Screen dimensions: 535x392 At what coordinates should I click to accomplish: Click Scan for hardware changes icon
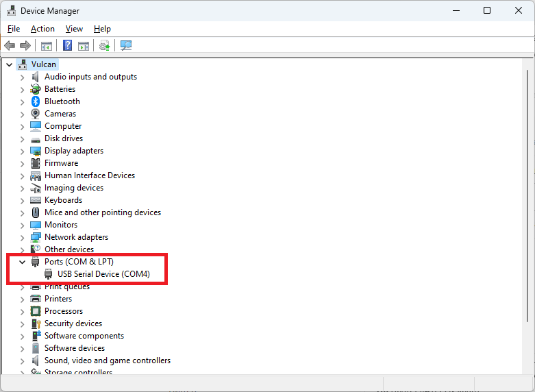(126, 45)
